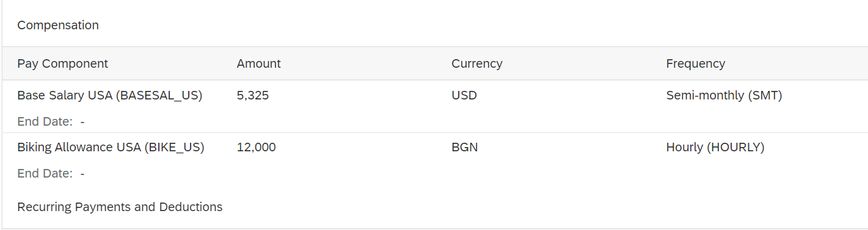868x230 pixels.
Task: Click End Date under Base Salary USA
Action: 45,122
